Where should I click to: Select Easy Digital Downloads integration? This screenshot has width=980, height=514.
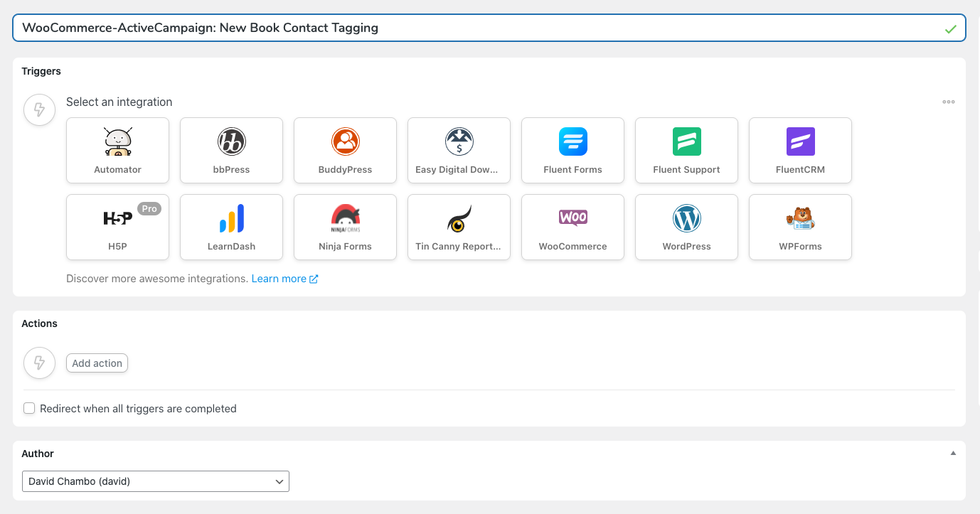(459, 151)
